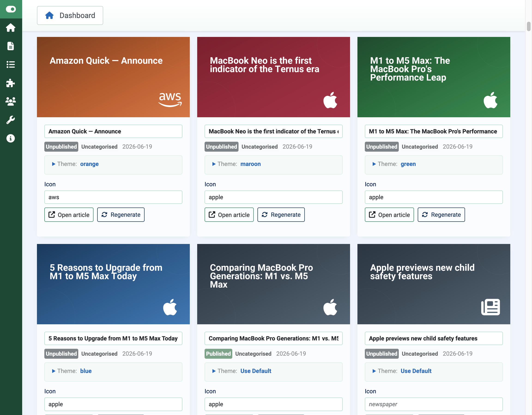532x415 pixels.
Task: Edit the 5 Reasons to Upgrade title field
Action: click(113, 338)
